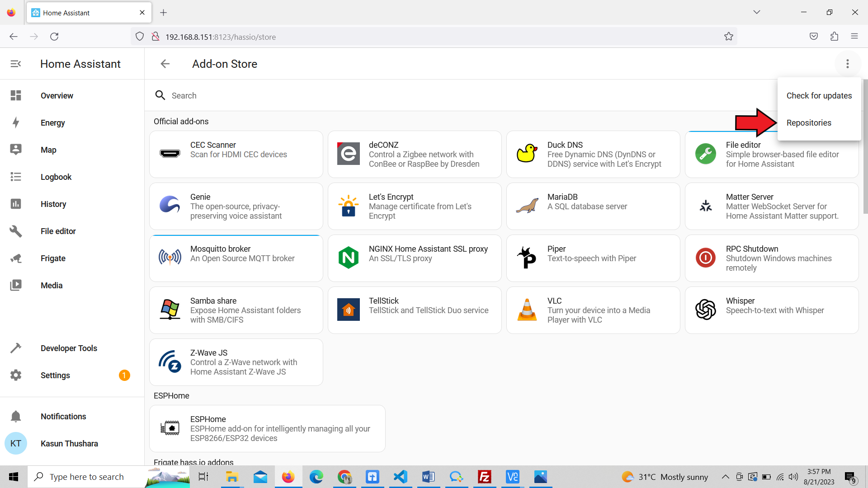Go back using the Add-on Store arrow

coord(165,64)
